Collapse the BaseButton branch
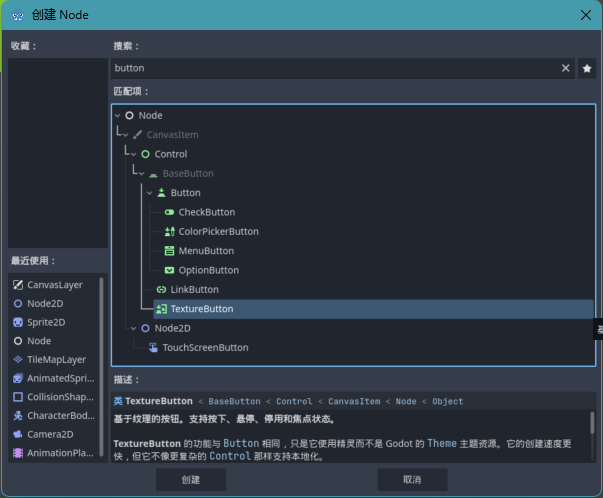Screen dimensions: 603x498 pyautogui.click(x=142, y=174)
